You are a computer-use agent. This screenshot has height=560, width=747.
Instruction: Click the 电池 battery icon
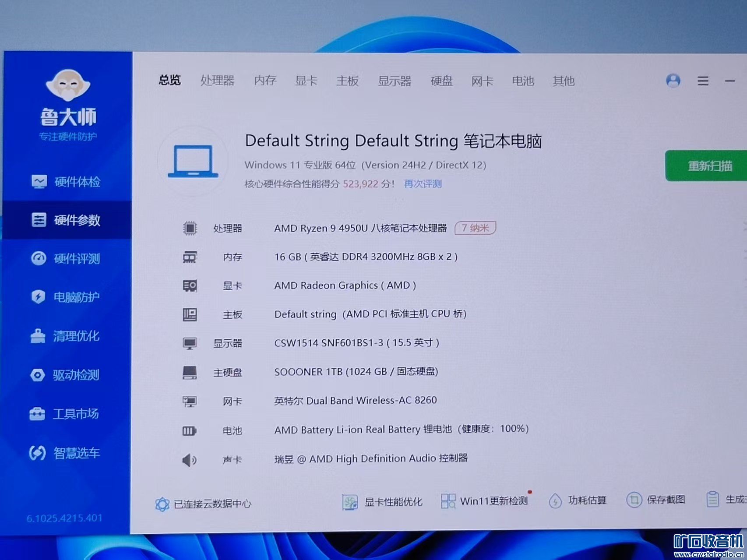pos(189,431)
